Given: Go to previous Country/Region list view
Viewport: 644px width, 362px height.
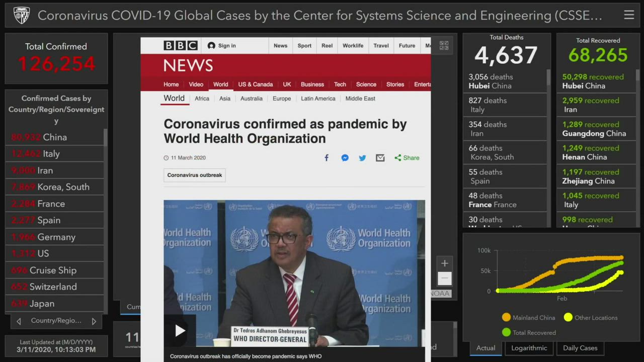Looking at the screenshot, I should coord(19,321).
